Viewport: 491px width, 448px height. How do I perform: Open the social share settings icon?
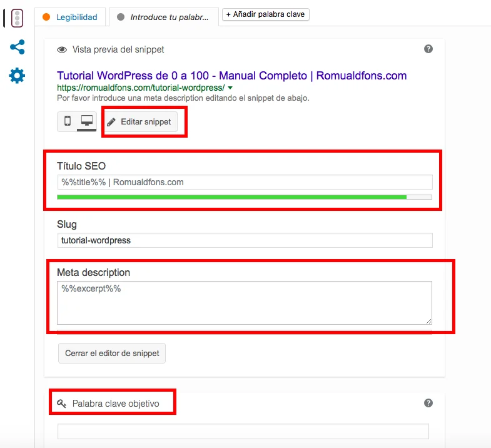17,47
